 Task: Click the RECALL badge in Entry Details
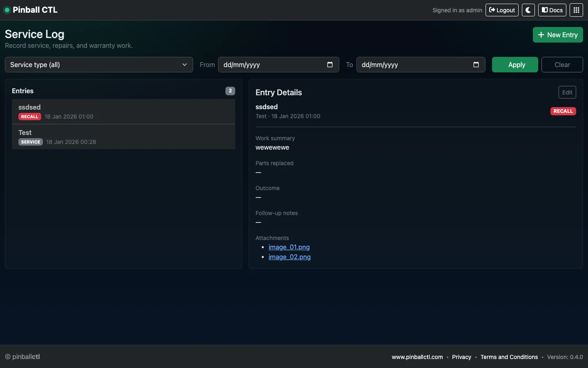pos(563,111)
